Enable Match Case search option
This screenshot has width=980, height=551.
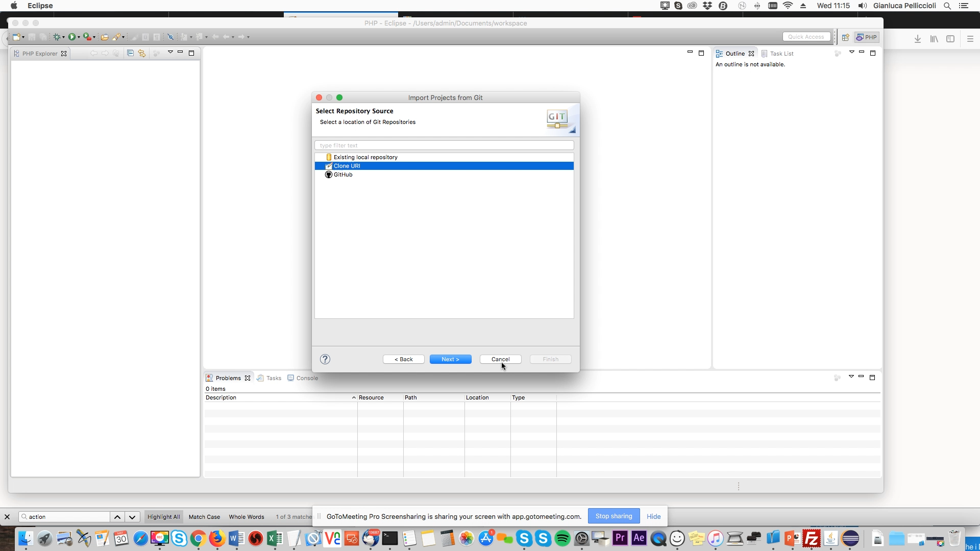[x=204, y=517]
